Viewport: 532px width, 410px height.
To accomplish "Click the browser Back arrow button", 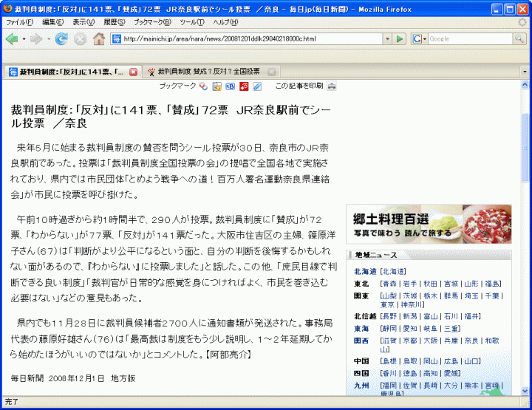I will click(x=12, y=38).
